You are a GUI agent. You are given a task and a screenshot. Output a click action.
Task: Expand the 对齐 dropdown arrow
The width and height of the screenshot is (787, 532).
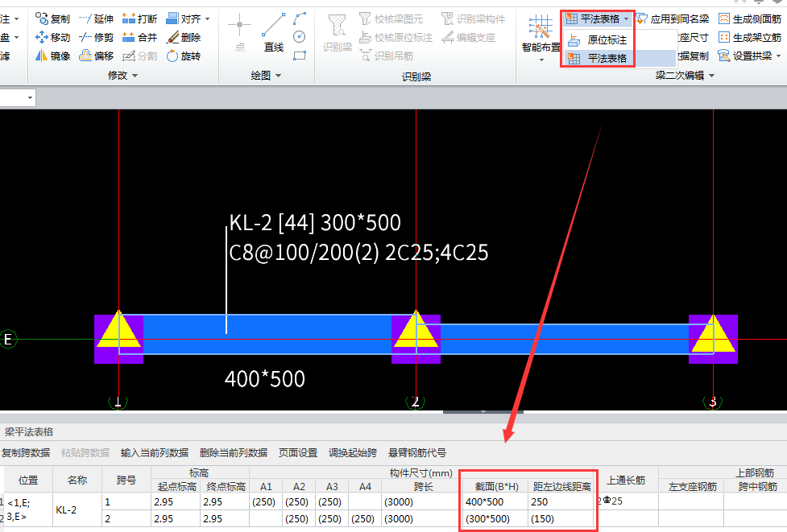207,19
